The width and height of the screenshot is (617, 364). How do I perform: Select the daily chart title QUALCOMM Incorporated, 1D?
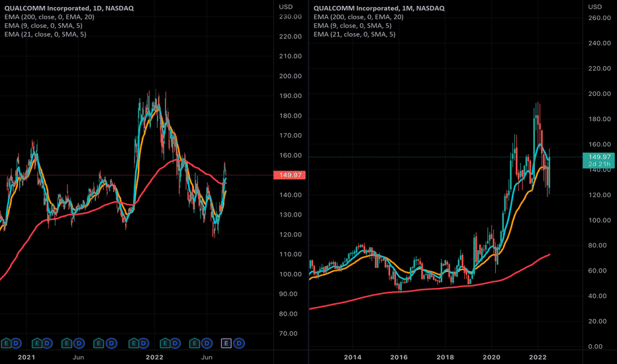69,8
